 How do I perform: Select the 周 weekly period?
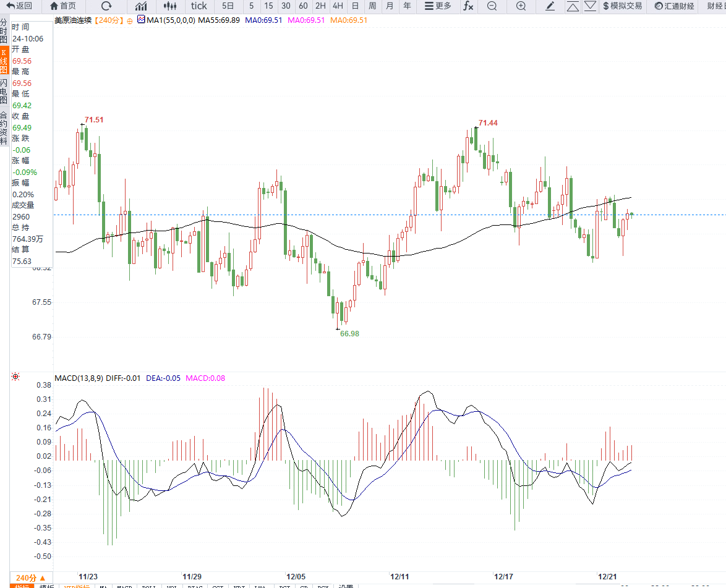[x=372, y=6]
